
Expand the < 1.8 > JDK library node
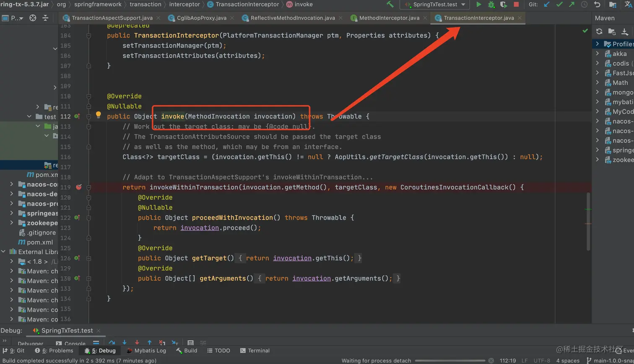click(12, 261)
